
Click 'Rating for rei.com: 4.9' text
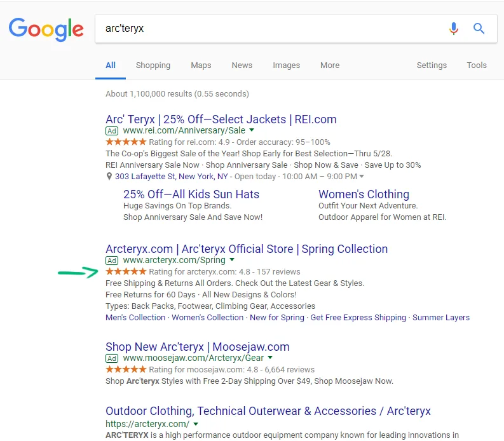point(189,142)
